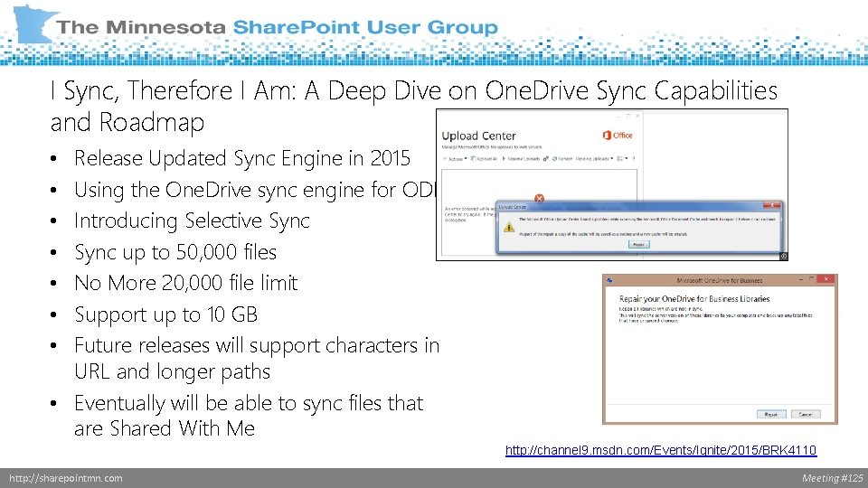This screenshot has width=868, height=488.
Task: Click the Minnesota state logo
Action: click(34, 24)
